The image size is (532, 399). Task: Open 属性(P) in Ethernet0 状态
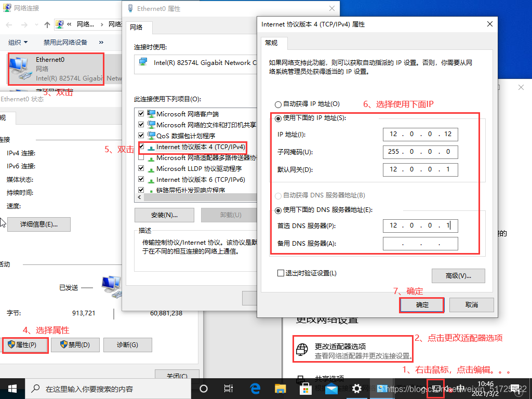tap(26, 345)
